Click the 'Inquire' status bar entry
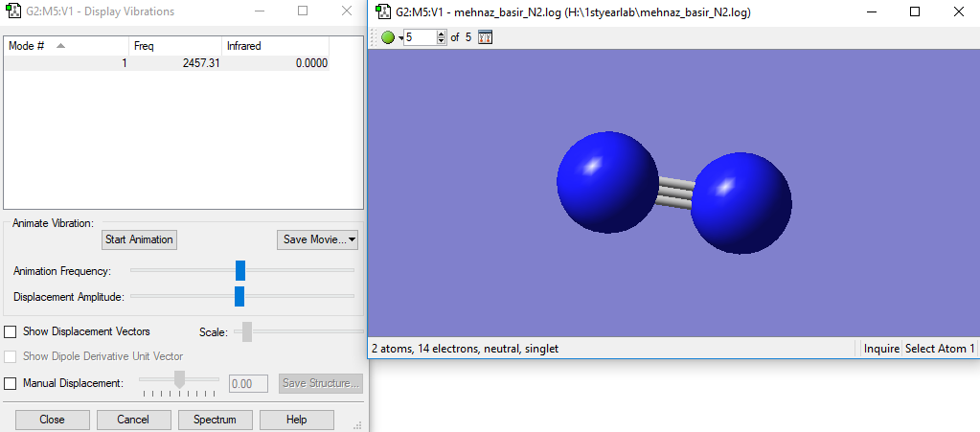This screenshot has width=980, height=432. (881, 349)
